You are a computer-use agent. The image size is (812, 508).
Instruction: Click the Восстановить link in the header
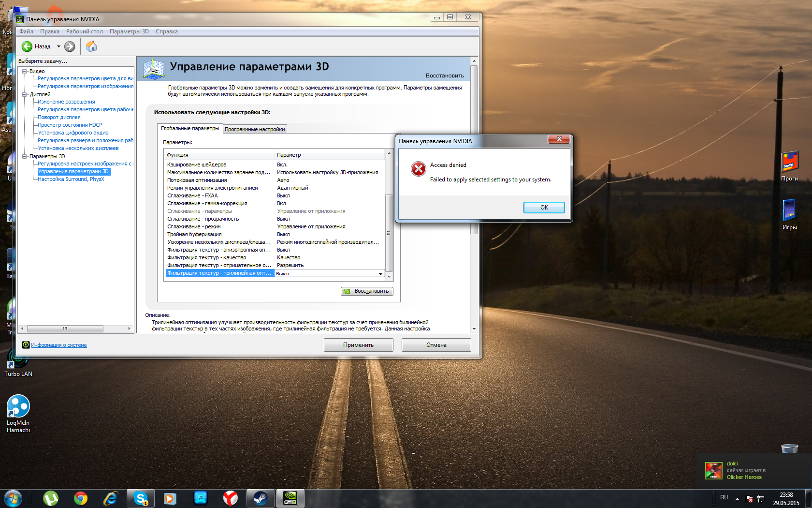[x=445, y=75]
